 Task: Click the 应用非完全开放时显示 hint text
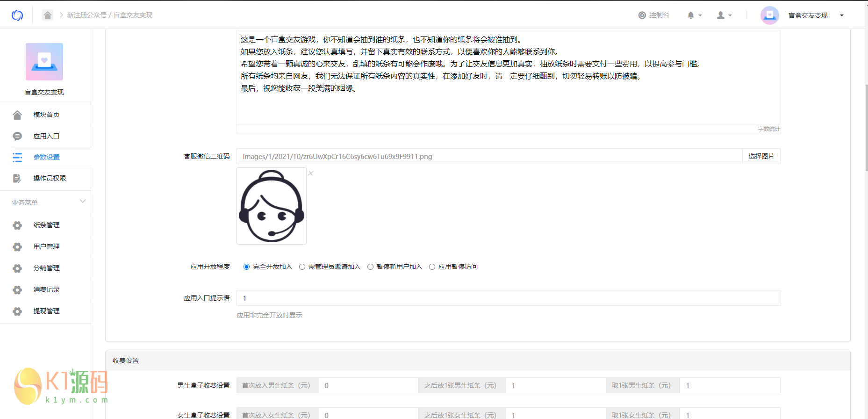[269, 316]
